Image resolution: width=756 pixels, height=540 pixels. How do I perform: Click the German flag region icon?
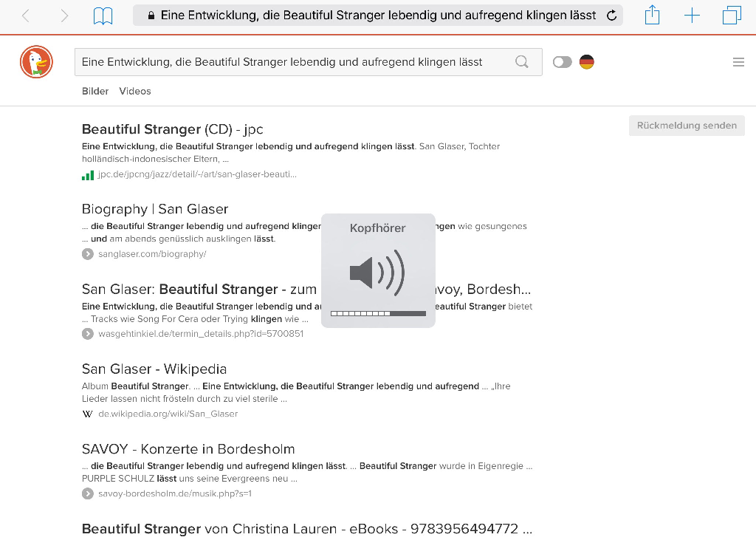587,62
